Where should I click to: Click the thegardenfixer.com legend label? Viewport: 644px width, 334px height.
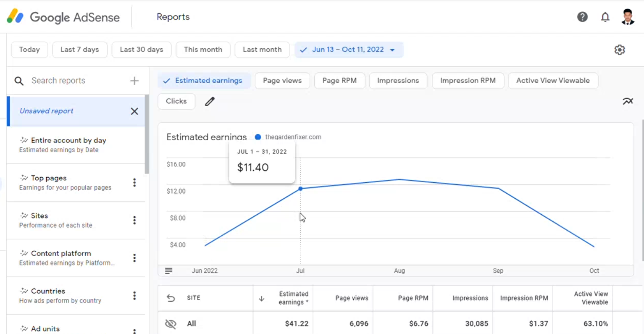(293, 137)
